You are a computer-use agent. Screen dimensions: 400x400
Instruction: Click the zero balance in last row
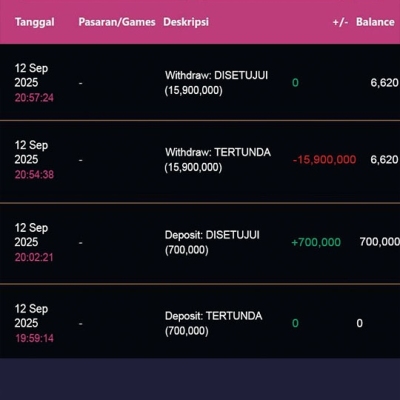[360, 323]
